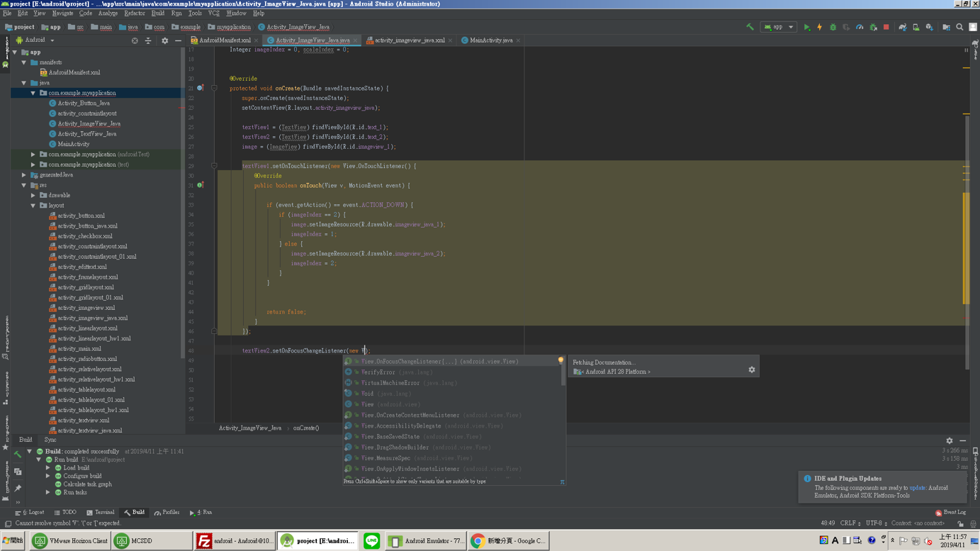Click Android API 28 Platform link in popup
The width and height of the screenshot is (980, 551).
coord(615,372)
